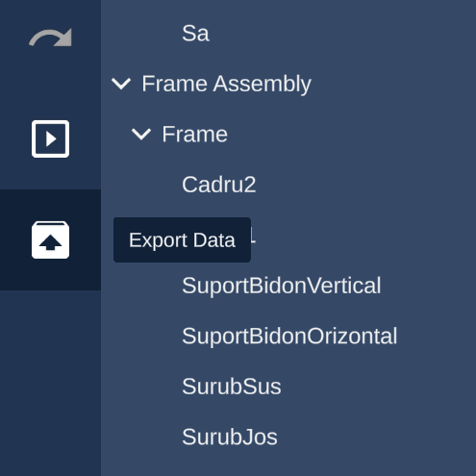Select the Frame tree node
476x476 pixels.
[194, 134]
